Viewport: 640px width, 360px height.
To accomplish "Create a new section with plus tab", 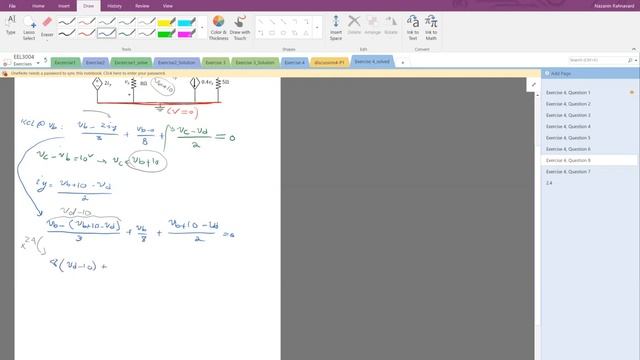I will (402, 62).
